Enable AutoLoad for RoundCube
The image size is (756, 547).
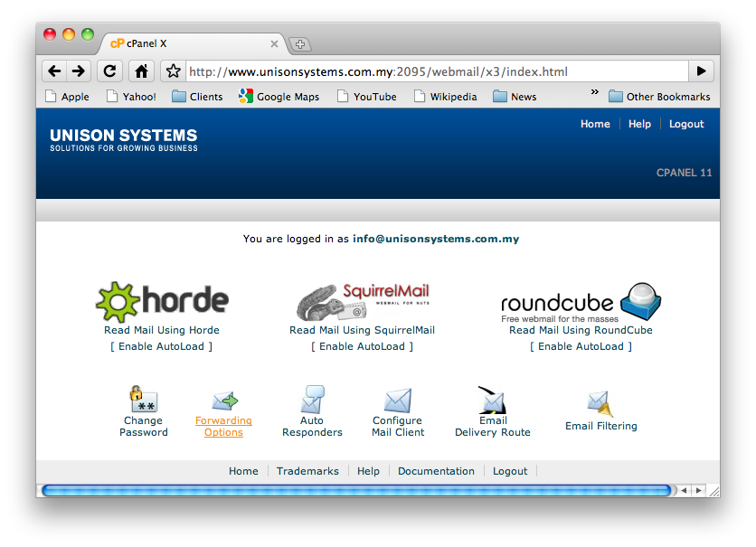click(x=582, y=346)
